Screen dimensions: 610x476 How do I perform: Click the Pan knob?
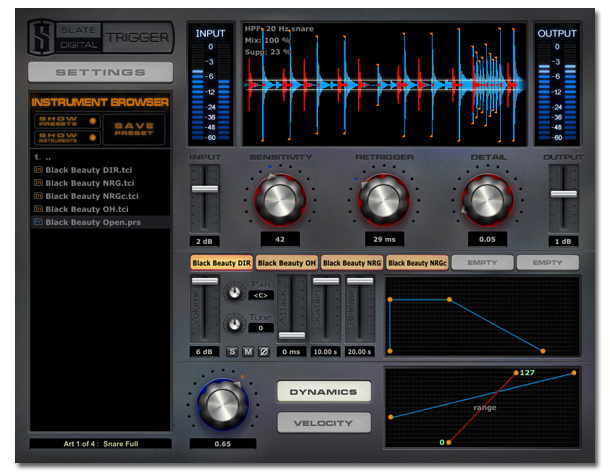[x=234, y=292]
